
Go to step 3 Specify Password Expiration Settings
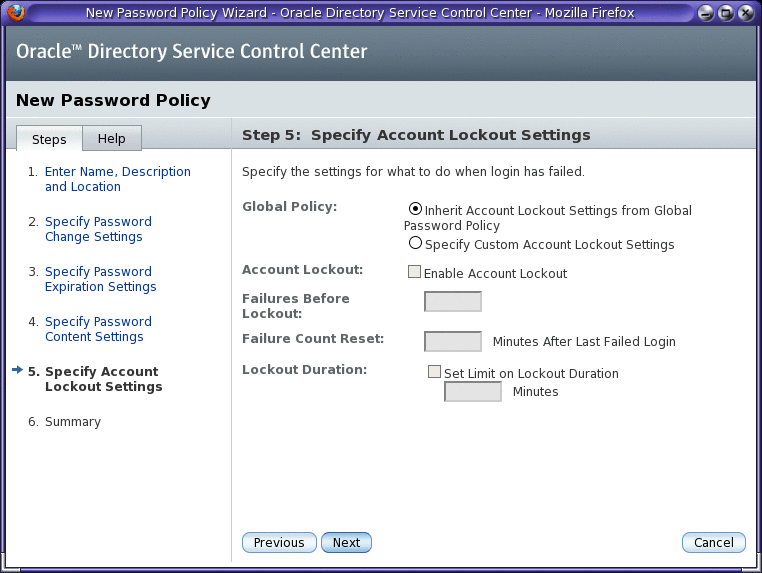[101, 279]
